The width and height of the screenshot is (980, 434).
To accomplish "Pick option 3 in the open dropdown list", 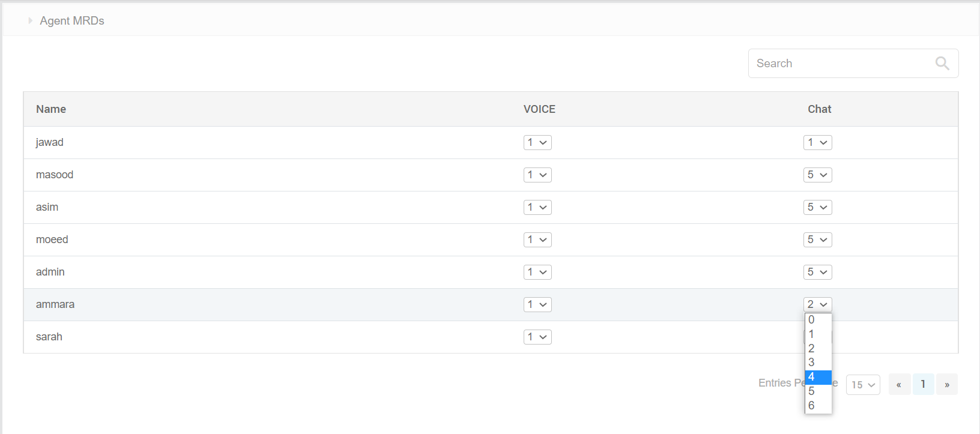I will tap(817, 363).
